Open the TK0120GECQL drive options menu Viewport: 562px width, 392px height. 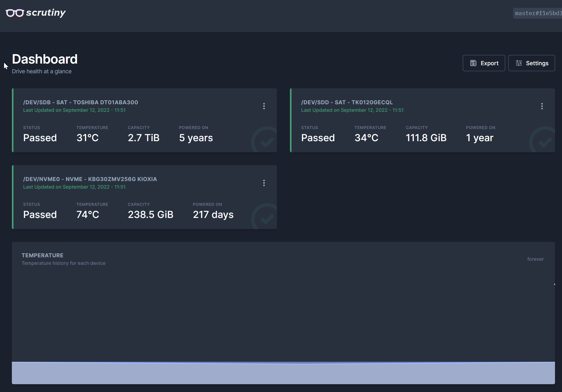(542, 106)
